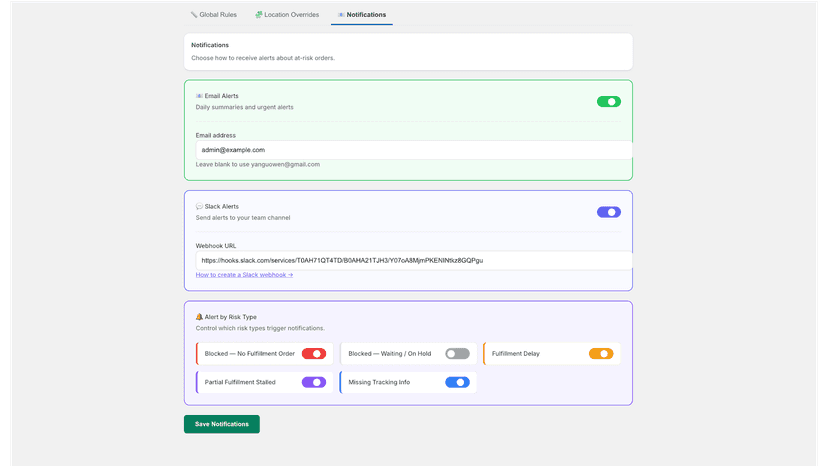828x466 pixels.
Task: Click 'Daily summaries and urgent alerts' text
Action: pos(244,107)
